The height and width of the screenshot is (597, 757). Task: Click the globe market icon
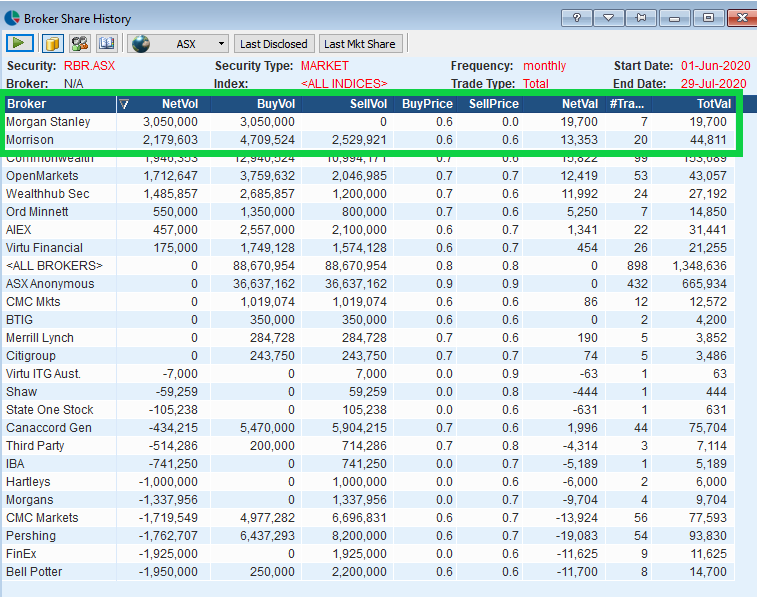pyautogui.click(x=141, y=44)
